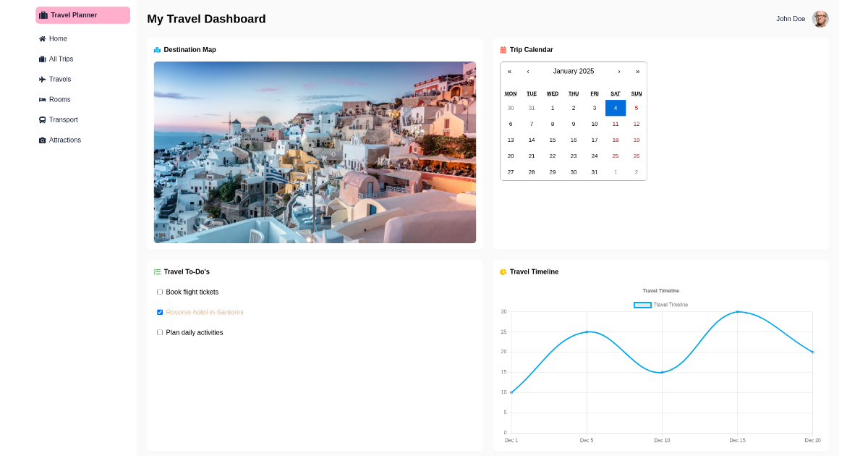Click the double-left arrow for previous year
Image resolution: width=868 pixels, height=456 pixels.
509,71
